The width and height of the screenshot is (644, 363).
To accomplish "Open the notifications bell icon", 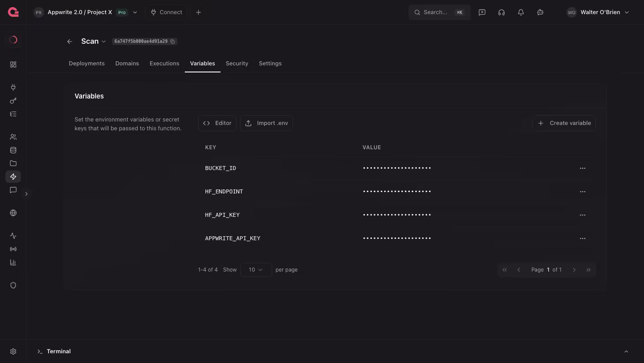I will pyautogui.click(x=521, y=12).
